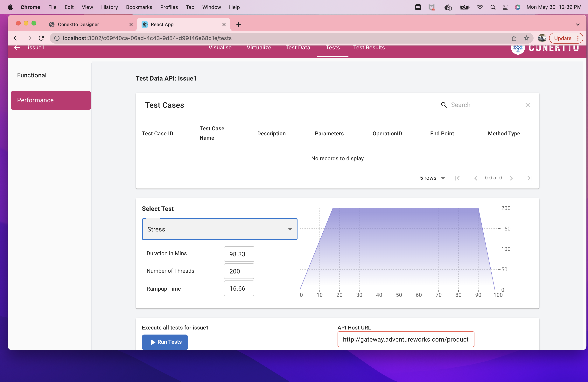This screenshot has height=382, width=588.
Task: Jump to last page of test cases
Action: 530,178
